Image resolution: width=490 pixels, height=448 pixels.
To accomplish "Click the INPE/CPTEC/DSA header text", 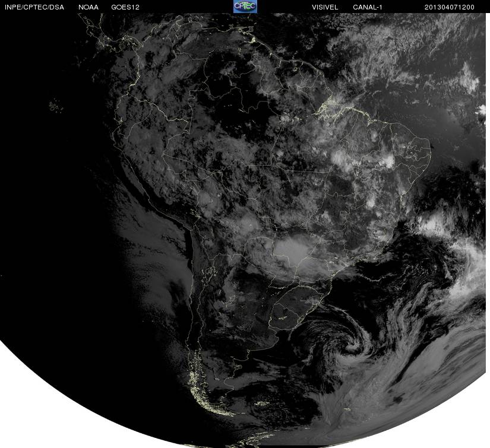I will [x=34, y=7].
